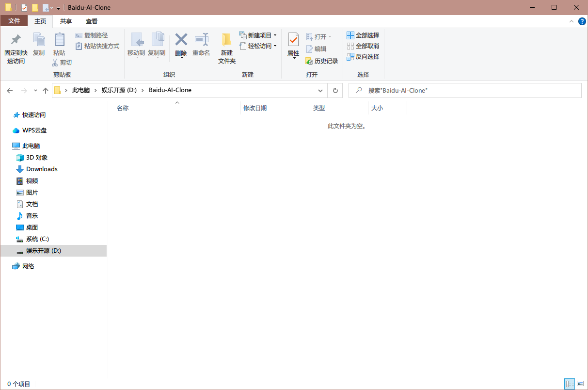Open History (历史记录)

tap(322, 61)
